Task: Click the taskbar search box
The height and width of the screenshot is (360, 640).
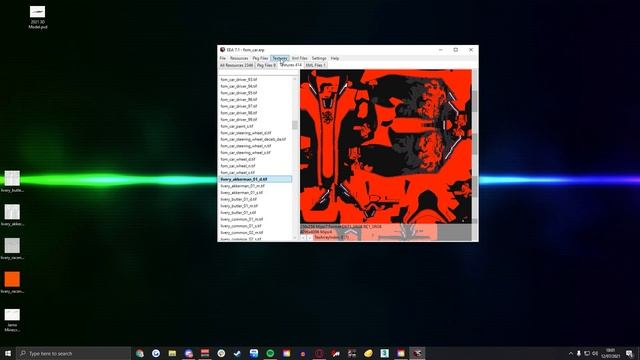Action: pyautogui.click(x=73, y=353)
